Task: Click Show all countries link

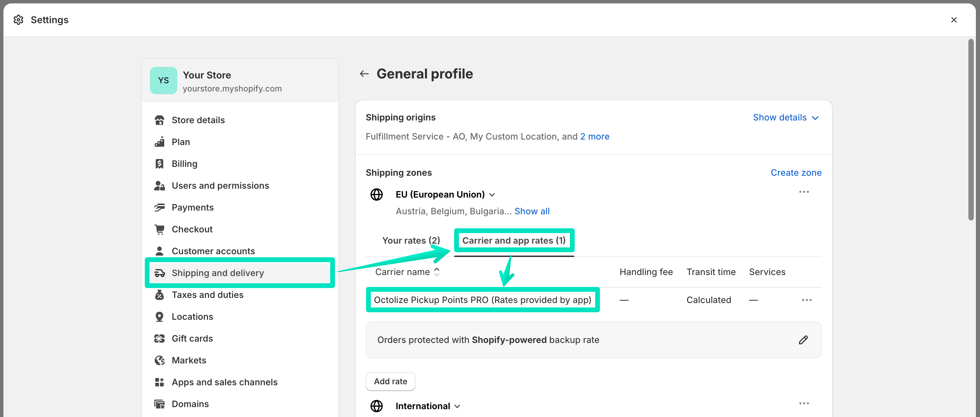Action: 531,211
